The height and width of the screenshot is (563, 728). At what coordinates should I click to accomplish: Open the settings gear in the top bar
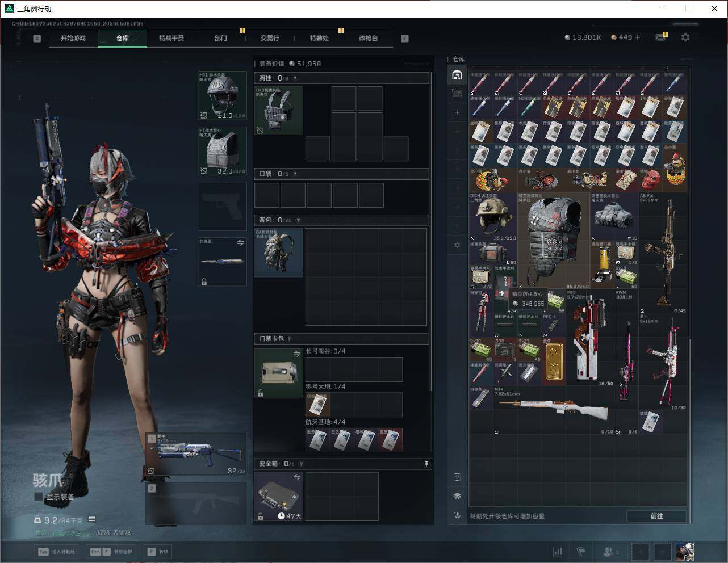click(x=685, y=37)
